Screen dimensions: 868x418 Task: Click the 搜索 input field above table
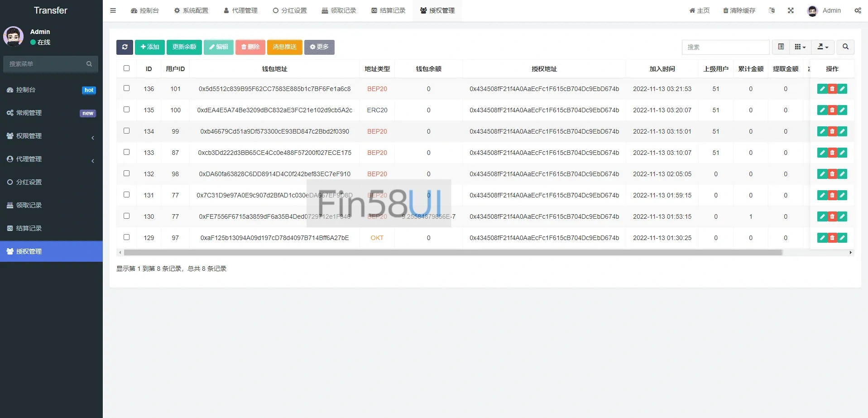pos(725,47)
